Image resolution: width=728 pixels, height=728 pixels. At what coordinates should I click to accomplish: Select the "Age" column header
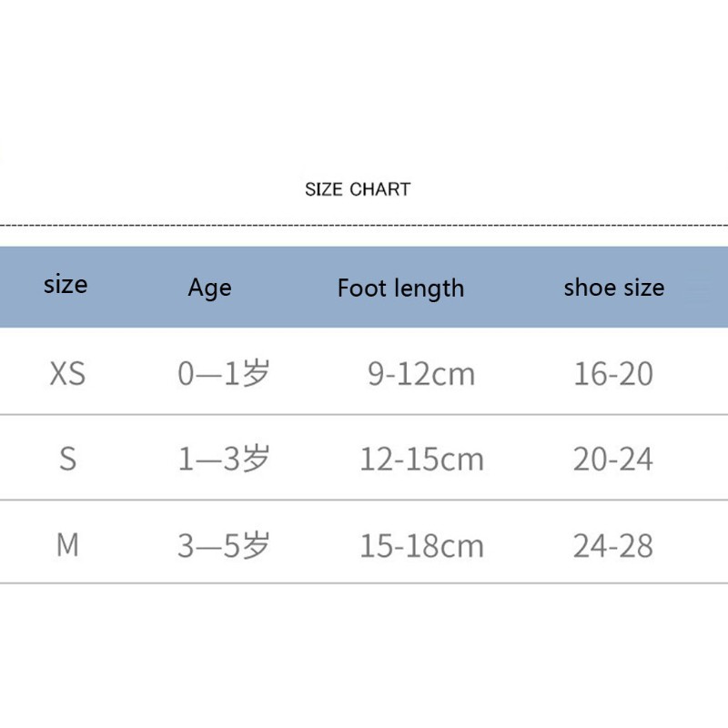tap(209, 288)
